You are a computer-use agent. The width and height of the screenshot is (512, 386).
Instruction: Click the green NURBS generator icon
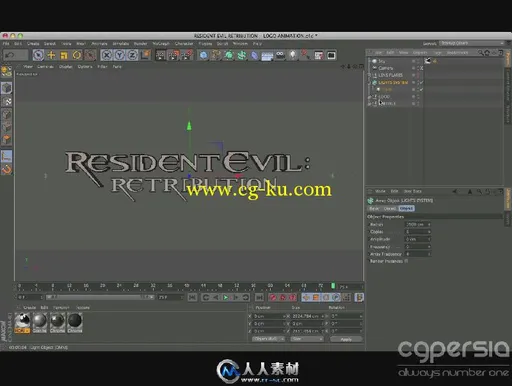tap(229, 55)
